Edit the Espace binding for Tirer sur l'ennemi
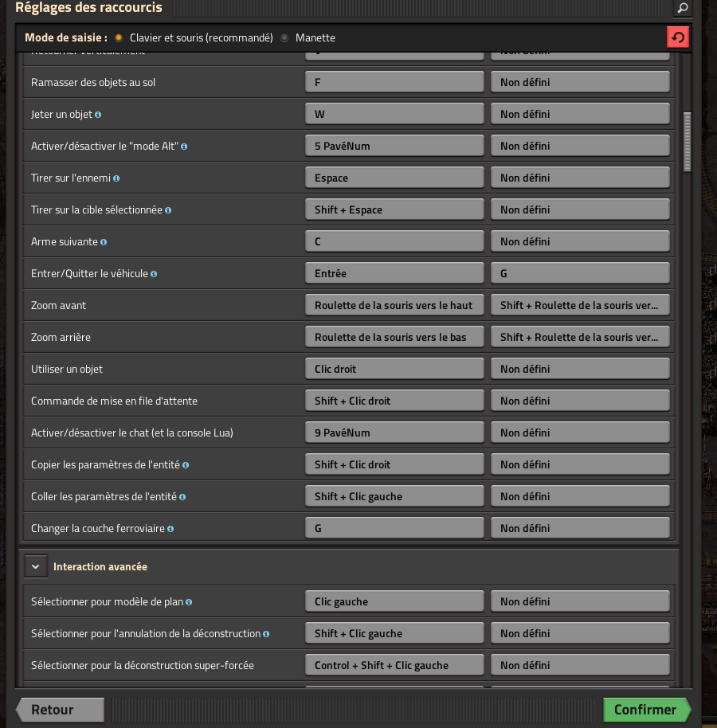717x728 pixels. coord(394,178)
